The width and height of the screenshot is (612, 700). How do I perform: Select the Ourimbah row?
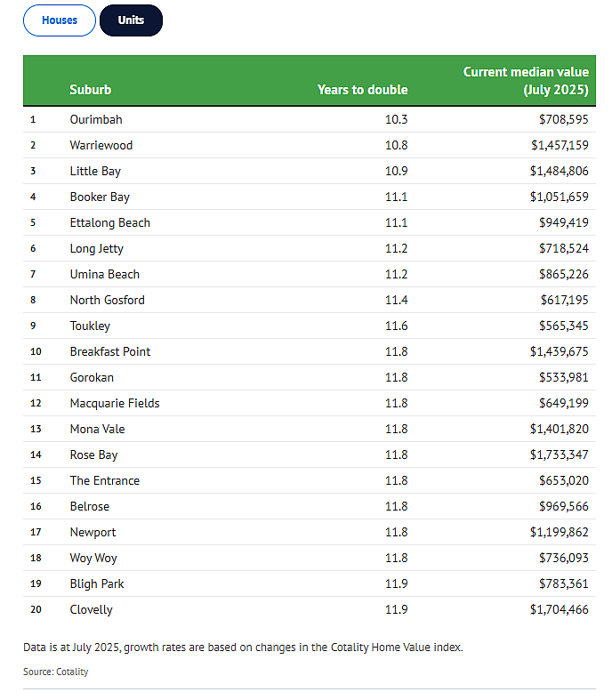pos(310,120)
